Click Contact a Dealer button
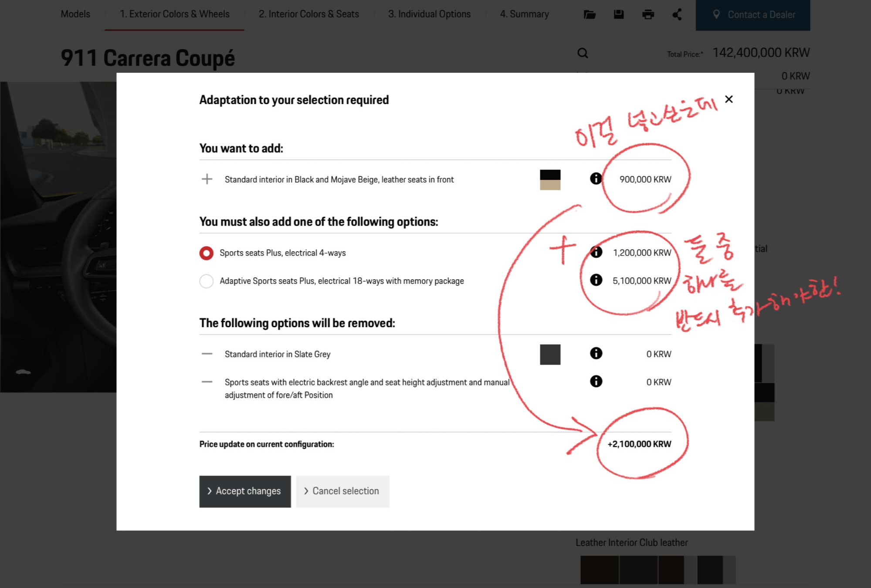This screenshot has height=588, width=871. (752, 15)
